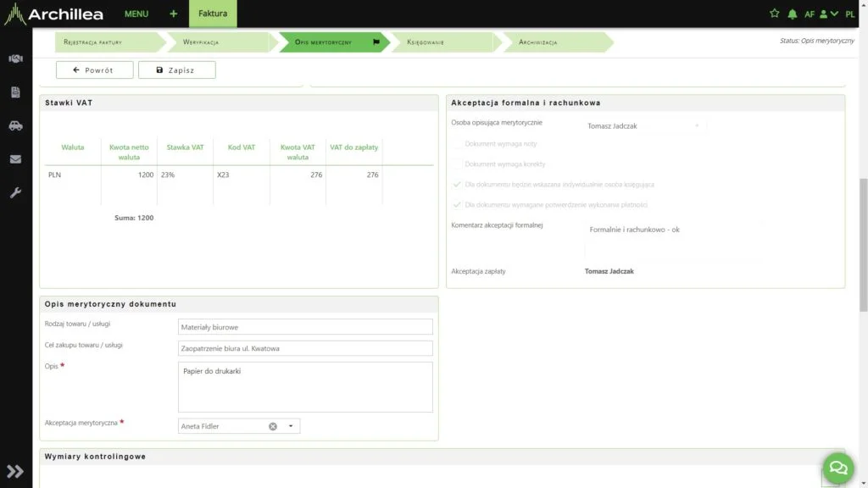Open the car fleet icon in the sidebar
This screenshot has height=488, width=868.
click(15, 125)
